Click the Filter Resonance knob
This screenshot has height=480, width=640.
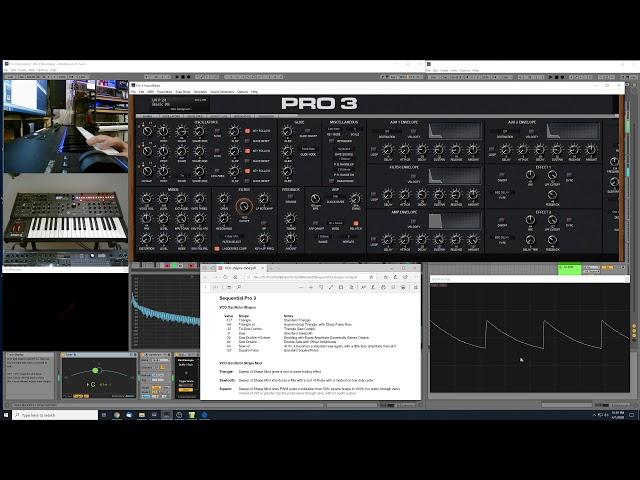click(x=223, y=219)
